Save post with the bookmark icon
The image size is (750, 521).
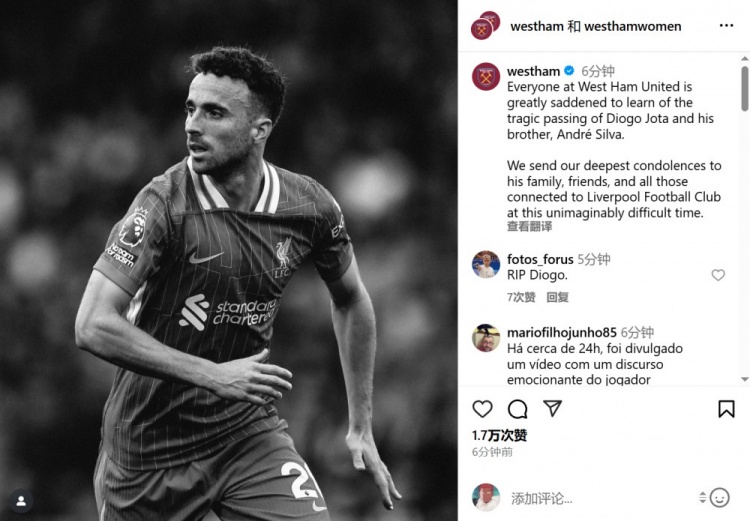click(x=726, y=409)
